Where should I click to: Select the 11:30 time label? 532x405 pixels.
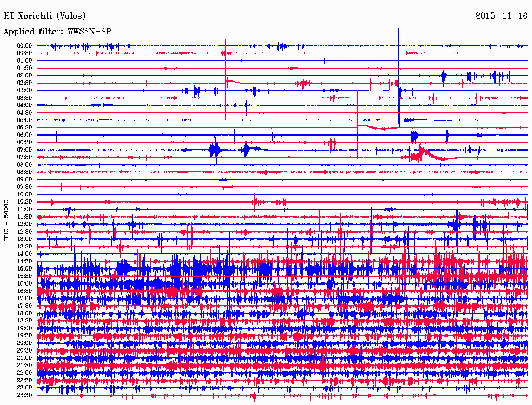[24, 217]
